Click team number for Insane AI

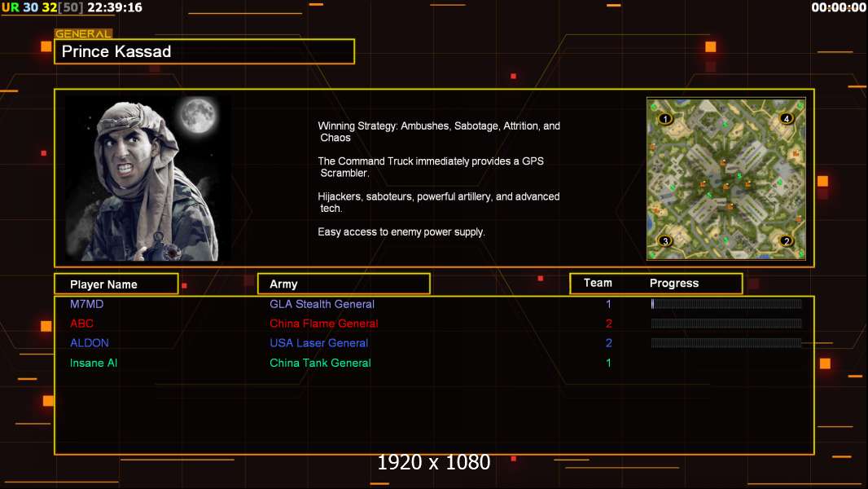tap(608, 363)
